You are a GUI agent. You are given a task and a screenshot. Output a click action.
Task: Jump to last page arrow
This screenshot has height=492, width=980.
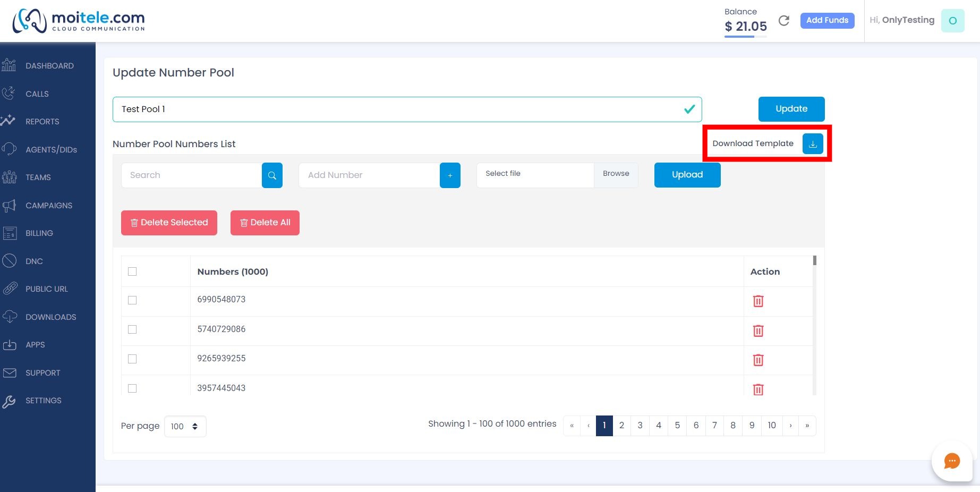[x=807, y=426]
